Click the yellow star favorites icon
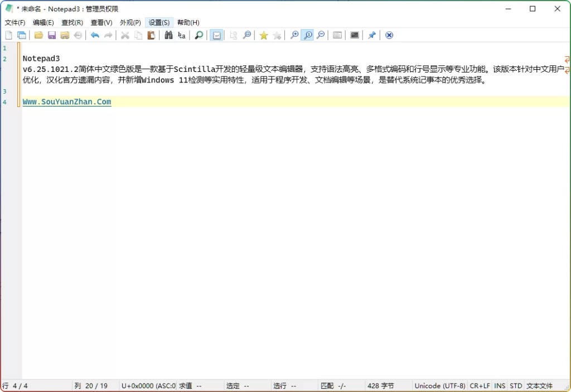The width and height of the screenshot is (571, 392). click(x=264, y=35)
